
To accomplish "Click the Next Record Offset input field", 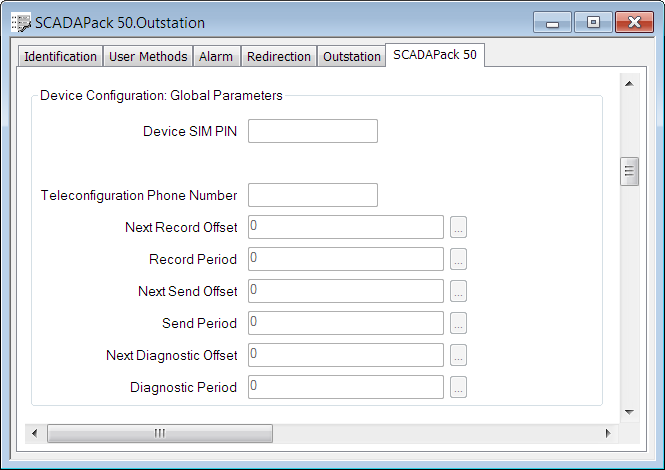I will coord(345,227).
